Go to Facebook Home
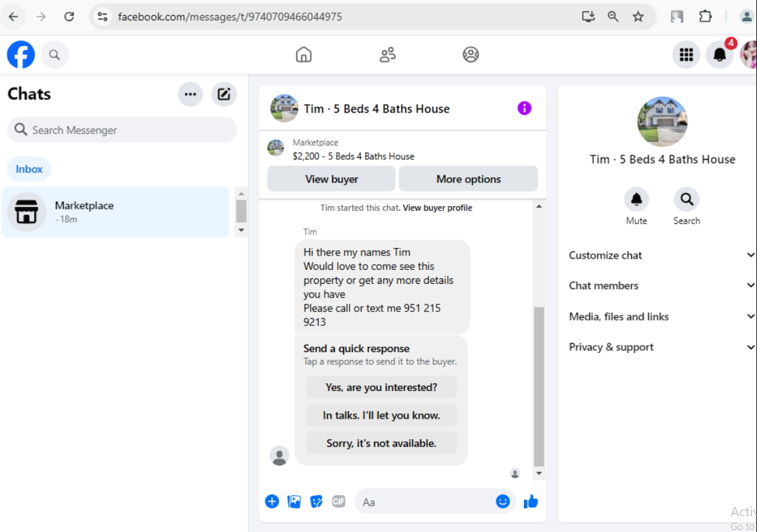This screenshot has height=532, width=757. [303, 55]
